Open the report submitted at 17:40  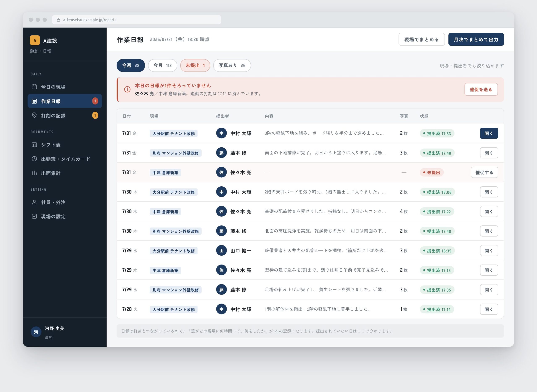[489, 231]
